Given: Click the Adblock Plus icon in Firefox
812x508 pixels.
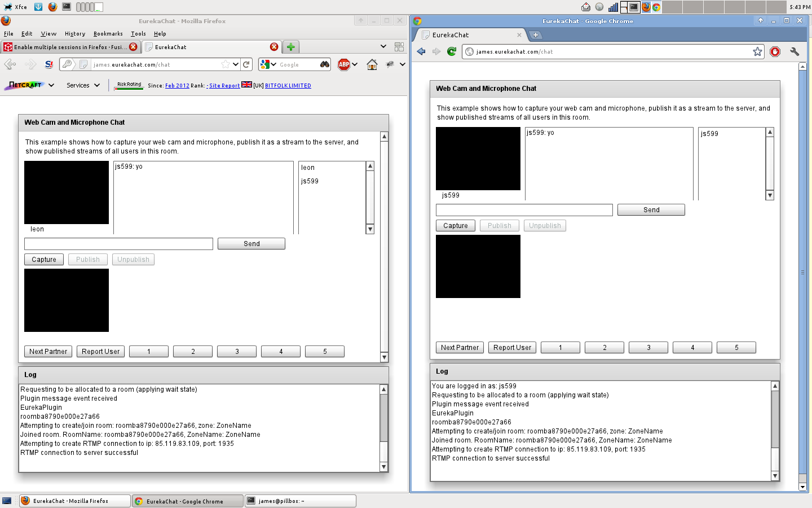Looking at the screenshot, I should click(x=344, y=64).
